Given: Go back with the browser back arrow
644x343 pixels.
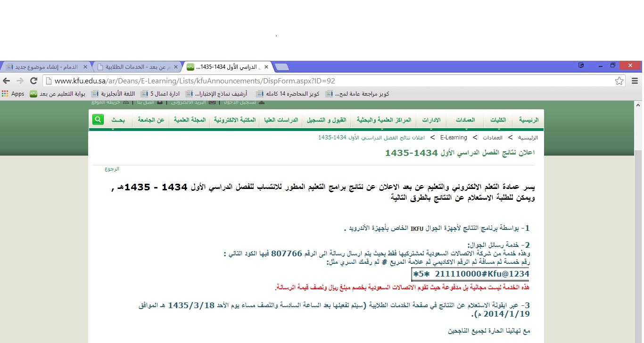Looking at the screenshot, I should coord(7,81).
